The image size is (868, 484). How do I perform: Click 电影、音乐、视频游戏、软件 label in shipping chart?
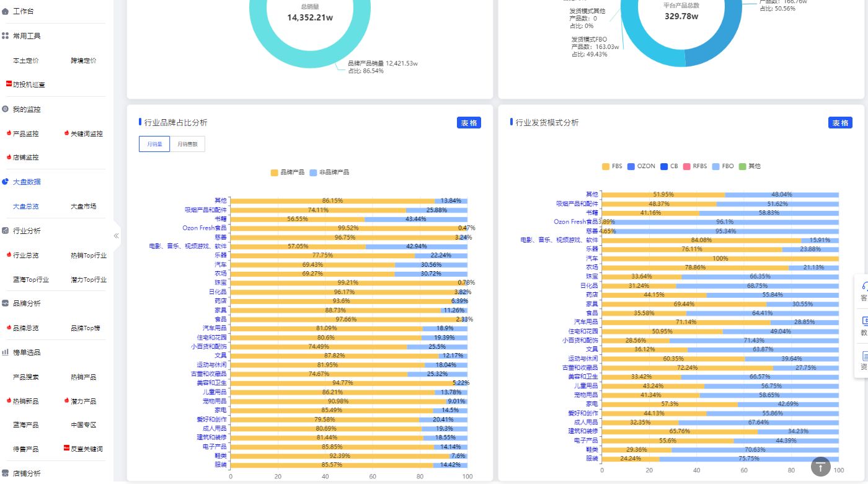tap(559, 240)
